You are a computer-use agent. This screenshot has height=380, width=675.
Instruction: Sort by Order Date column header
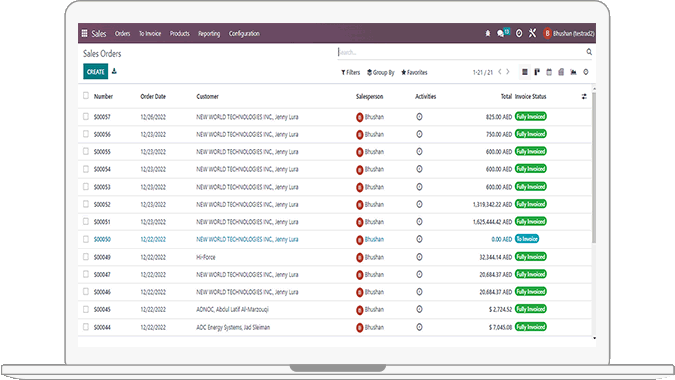pyautogui.click(x=153, y=96)
